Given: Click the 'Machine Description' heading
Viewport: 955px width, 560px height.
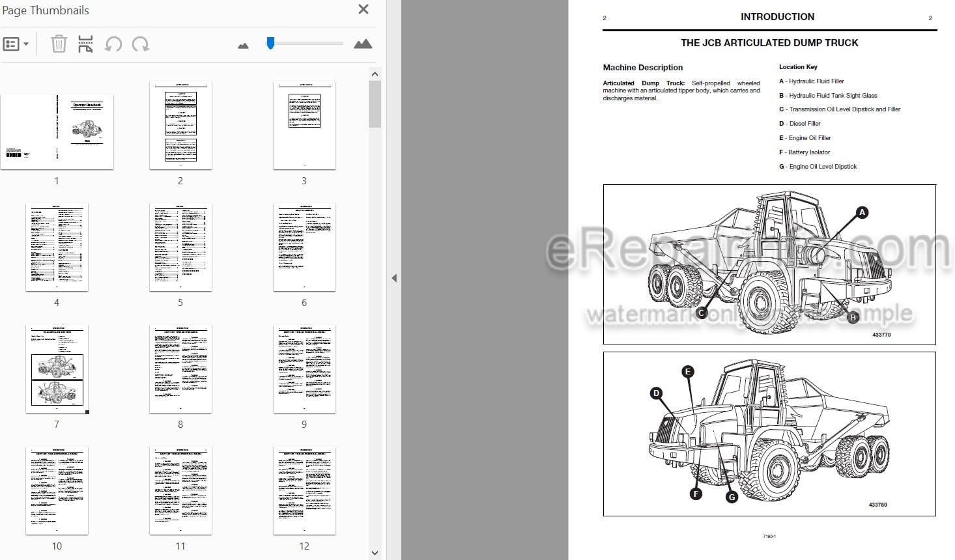Looking at the screenshot, I should click(642, 68).
